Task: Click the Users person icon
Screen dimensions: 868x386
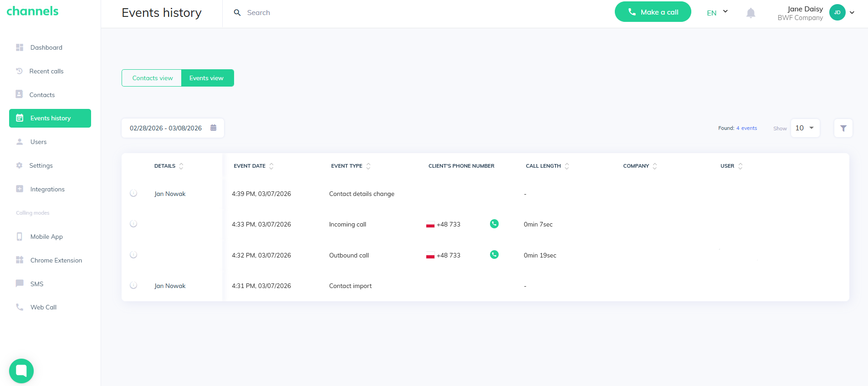Action: pos(20,142)
